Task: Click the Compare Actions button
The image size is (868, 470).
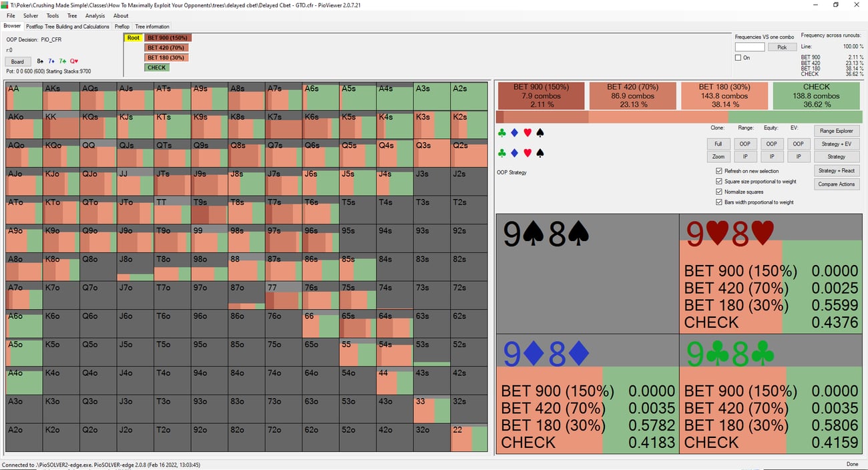Action: coord(837,184)
